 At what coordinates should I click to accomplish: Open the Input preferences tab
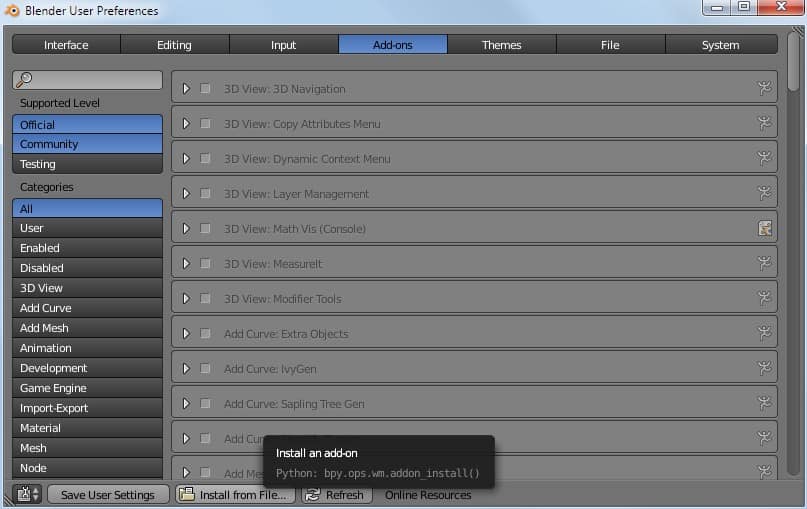click(283, 45)
